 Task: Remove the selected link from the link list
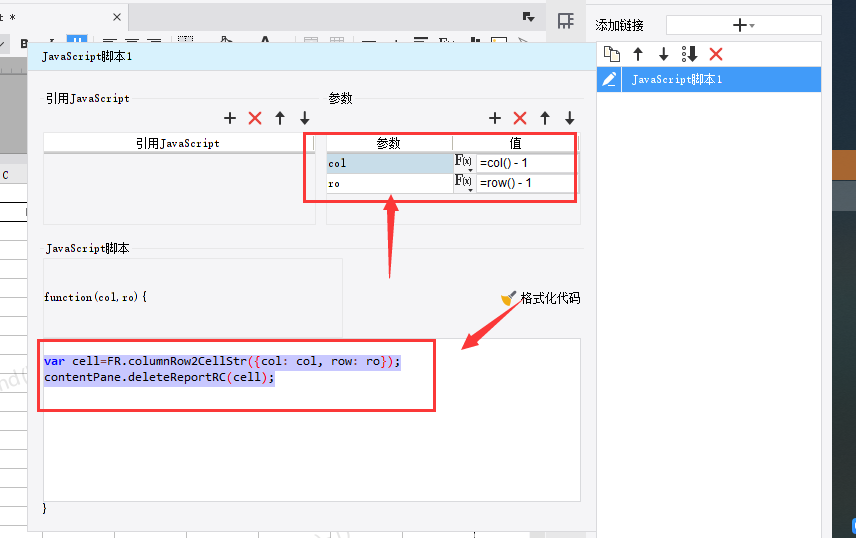(716, 54)
